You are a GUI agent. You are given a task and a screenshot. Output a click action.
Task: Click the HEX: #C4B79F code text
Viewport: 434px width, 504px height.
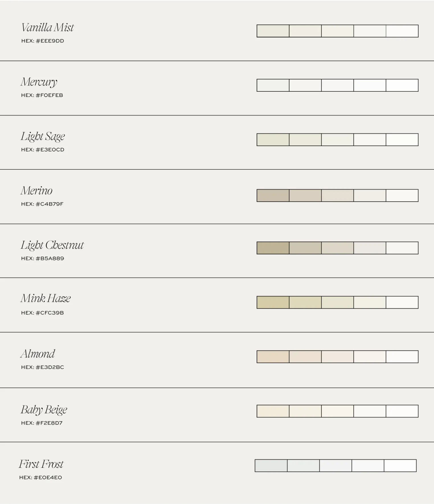tap(42, 204)
